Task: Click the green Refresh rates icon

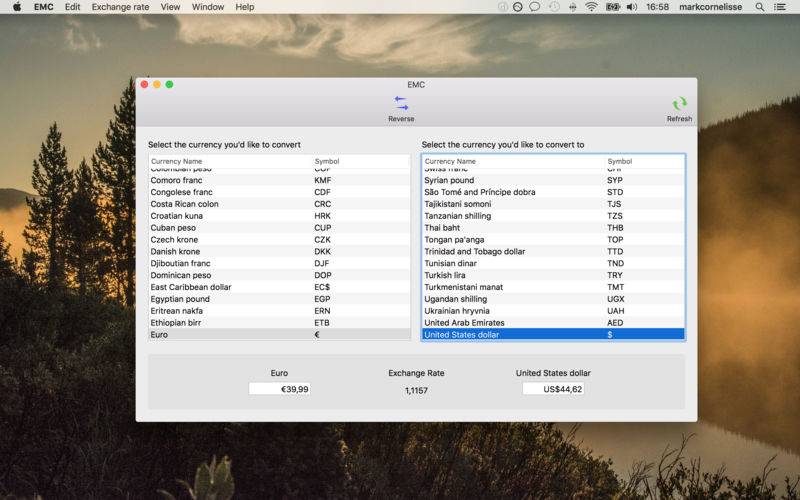Action: coord(679,104)
